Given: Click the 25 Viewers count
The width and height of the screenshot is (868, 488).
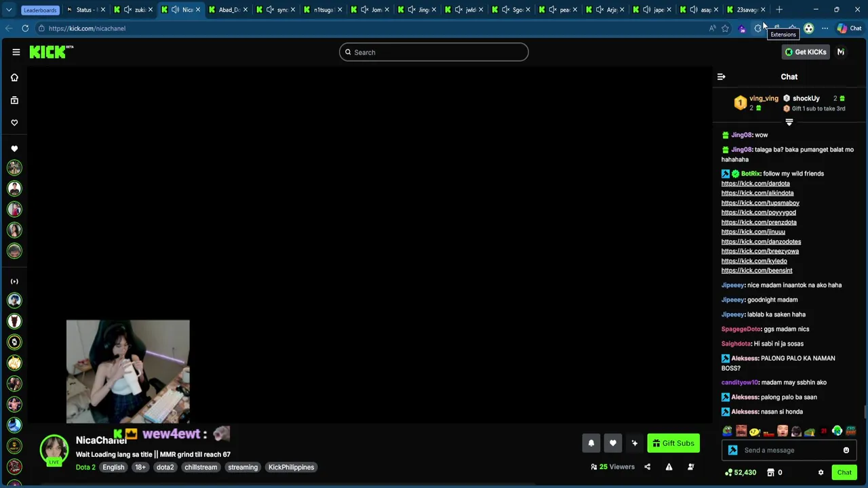Looking at the screenshot, I should pos(613,467).
